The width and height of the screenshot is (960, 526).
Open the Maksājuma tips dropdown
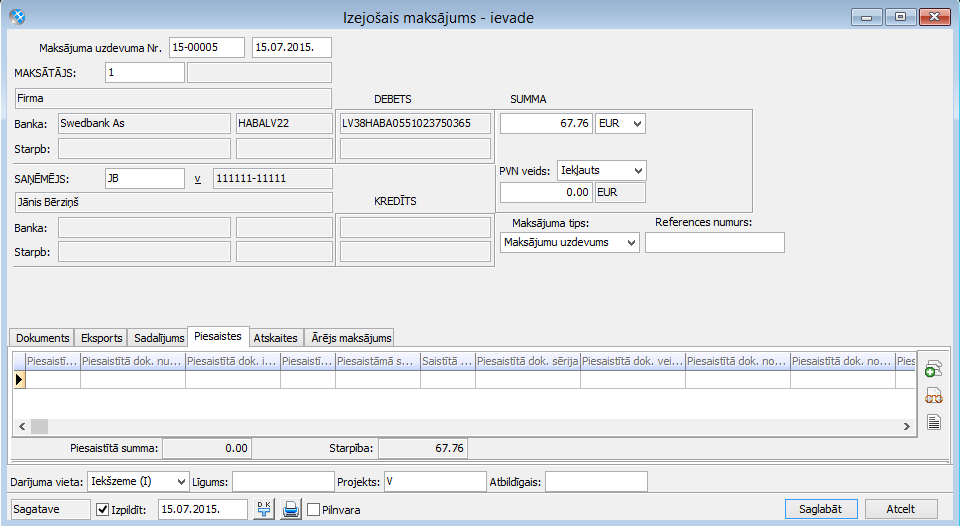[631, 242]
